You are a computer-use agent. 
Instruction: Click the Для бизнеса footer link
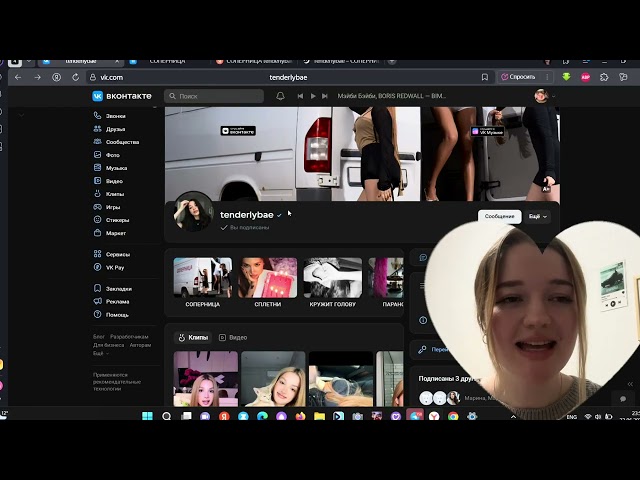109,345
